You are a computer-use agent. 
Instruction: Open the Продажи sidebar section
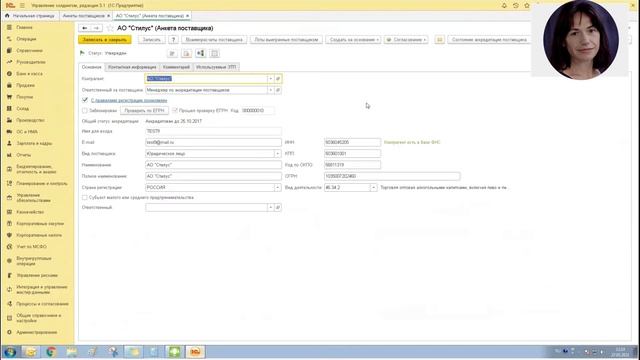[25, 85]
